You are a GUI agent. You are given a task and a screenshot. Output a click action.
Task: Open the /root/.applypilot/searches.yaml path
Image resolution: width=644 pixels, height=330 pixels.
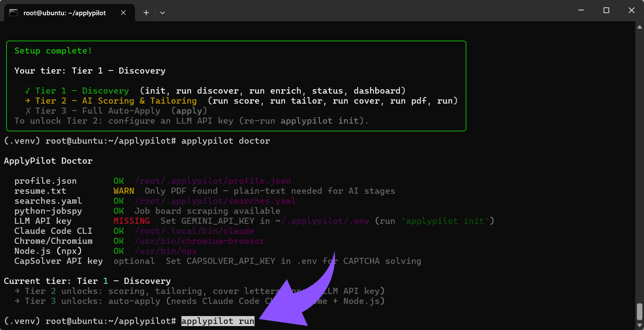(215, 201)
